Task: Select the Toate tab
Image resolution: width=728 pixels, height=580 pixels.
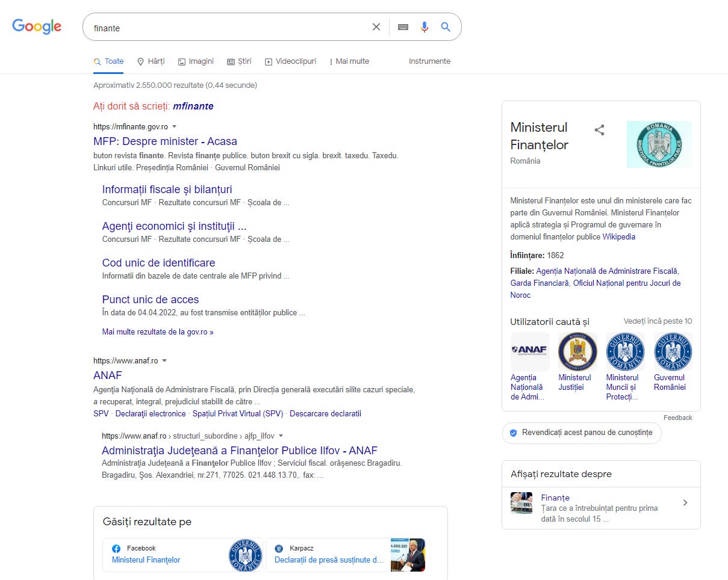Action: (109, 61)
